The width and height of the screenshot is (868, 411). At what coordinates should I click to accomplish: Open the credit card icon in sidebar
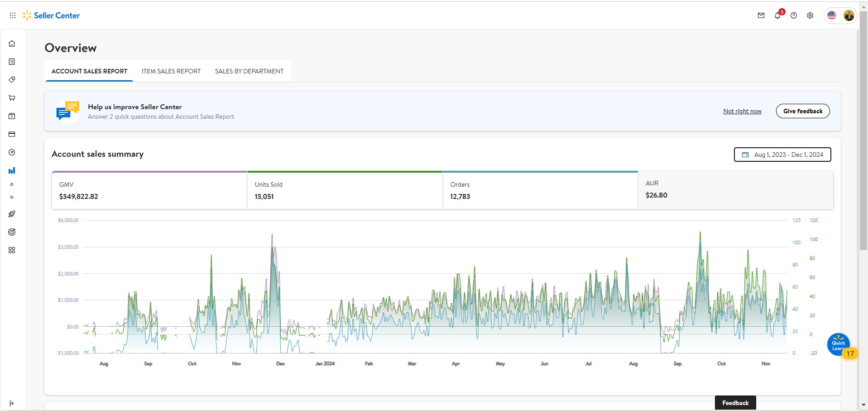click(x=12, y=134)
